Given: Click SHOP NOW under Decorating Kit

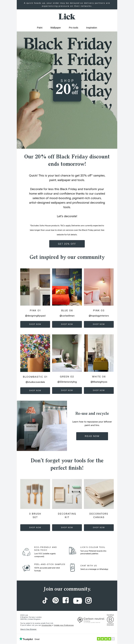Looking at the screenshot, I should [x=67, y=527].
